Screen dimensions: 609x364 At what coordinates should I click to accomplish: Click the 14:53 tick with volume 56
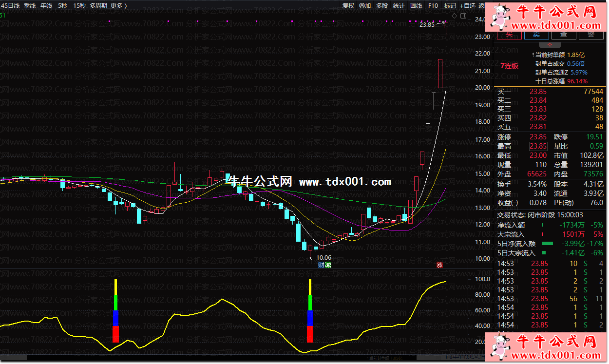click(550, 299)
